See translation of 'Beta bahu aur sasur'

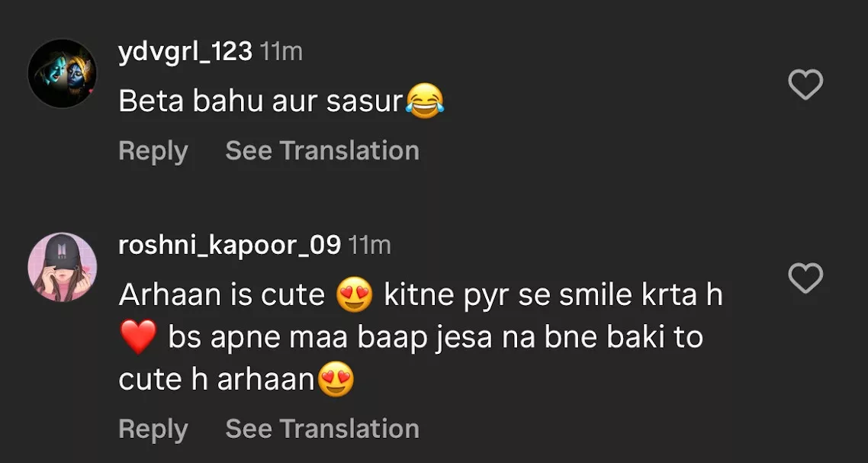322,151
